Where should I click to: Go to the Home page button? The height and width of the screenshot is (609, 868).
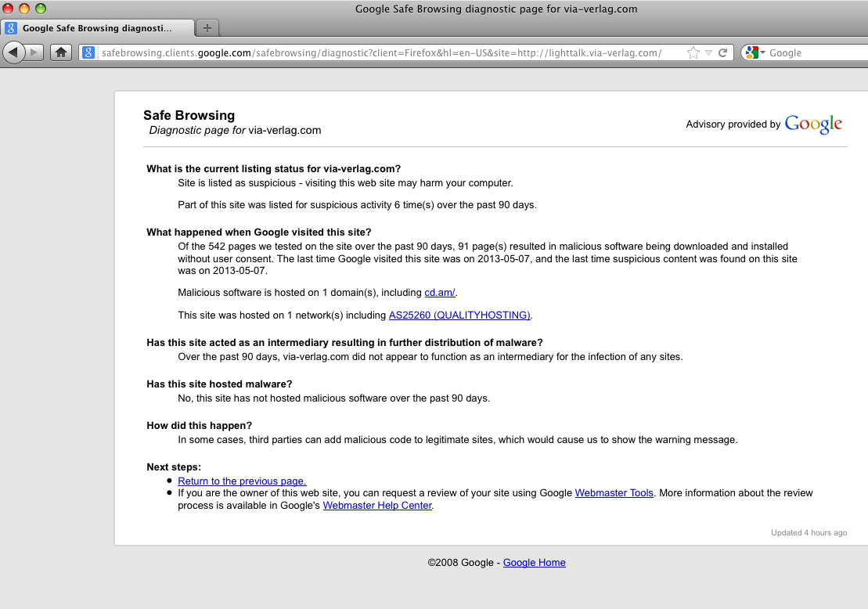pos(61,52)
